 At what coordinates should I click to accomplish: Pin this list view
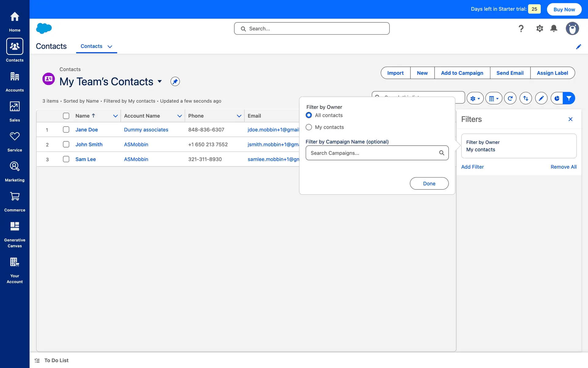pyautogui.click(x=175, y=82)
